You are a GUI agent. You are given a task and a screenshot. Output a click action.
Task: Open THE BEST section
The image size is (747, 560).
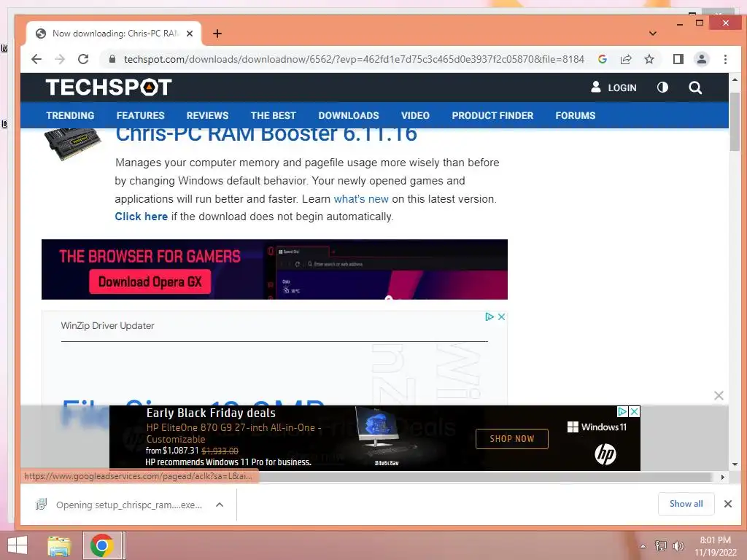click(274, 115)
